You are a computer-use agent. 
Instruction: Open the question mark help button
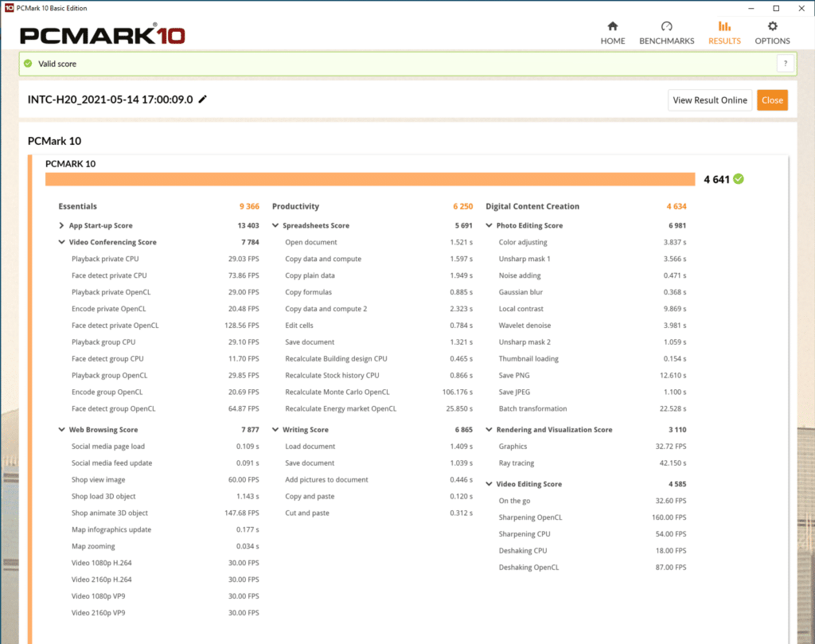785,64
